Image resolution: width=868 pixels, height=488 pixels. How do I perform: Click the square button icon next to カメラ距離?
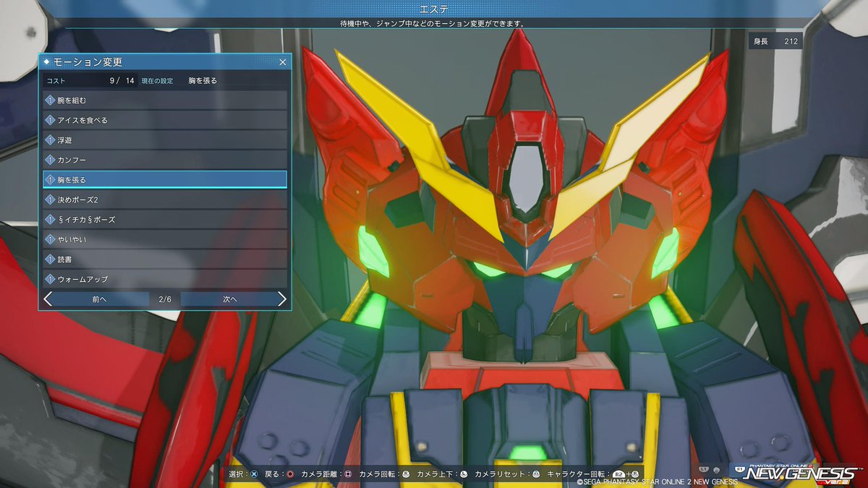[347, 474]
